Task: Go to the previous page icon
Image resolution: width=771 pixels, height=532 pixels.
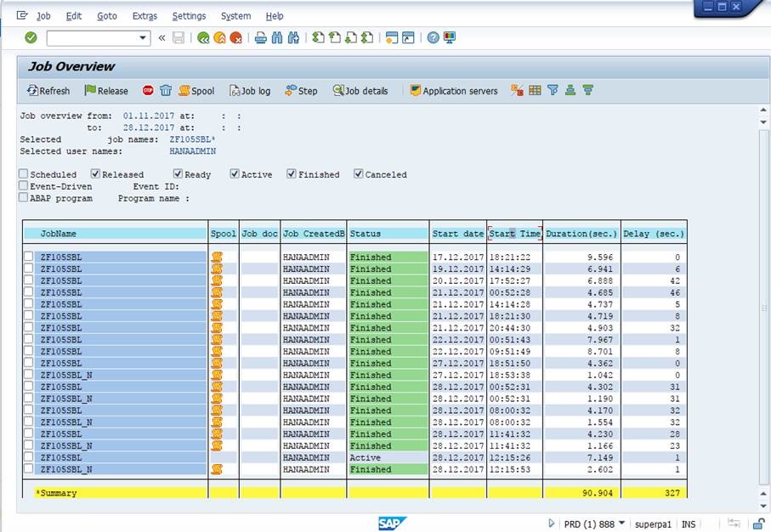Action: click(x=334, y=38)
